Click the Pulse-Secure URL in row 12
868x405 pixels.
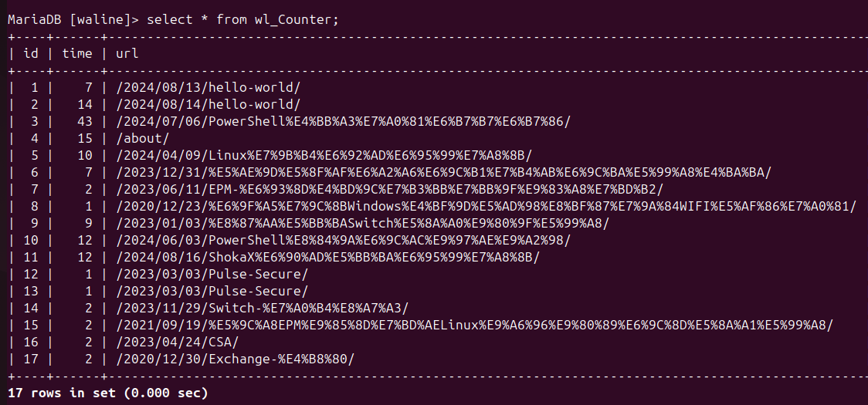pyautogui.click(x=212, y=274)
